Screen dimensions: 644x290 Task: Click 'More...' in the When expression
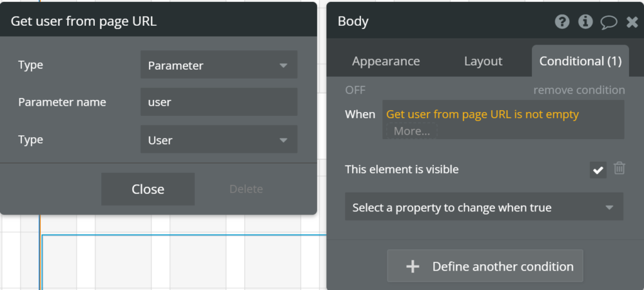coord(411,131)
